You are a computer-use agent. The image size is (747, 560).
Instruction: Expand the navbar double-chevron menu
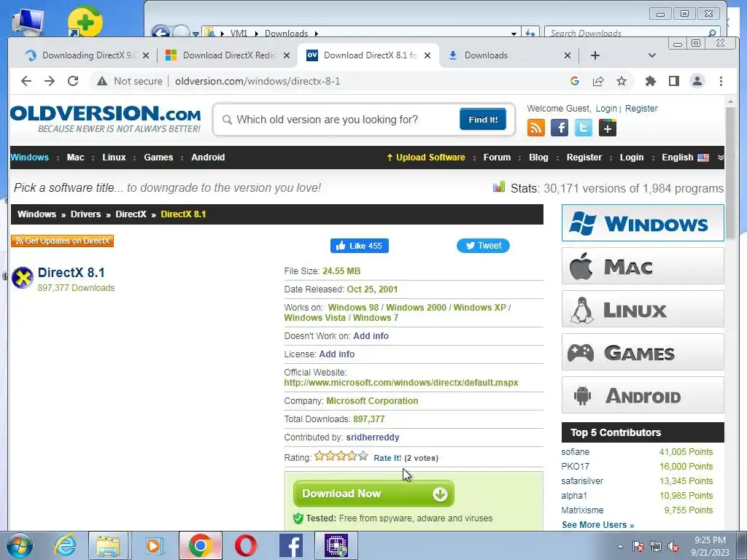tap(720, 157)
